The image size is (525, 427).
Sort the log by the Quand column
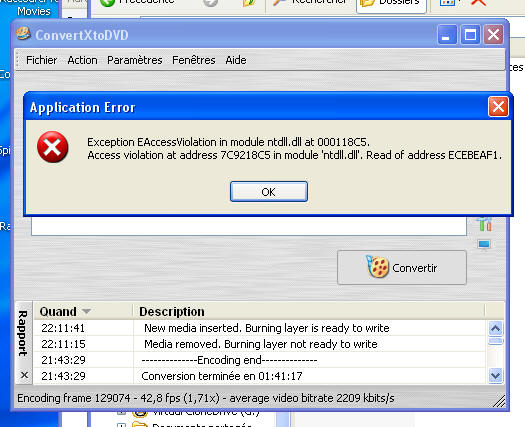click(x=83, y=311)
